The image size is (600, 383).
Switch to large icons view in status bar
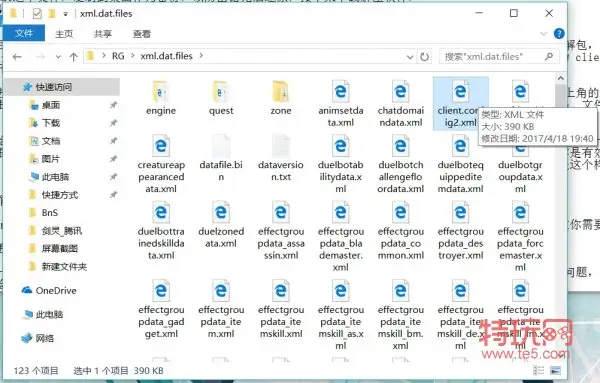555,370
